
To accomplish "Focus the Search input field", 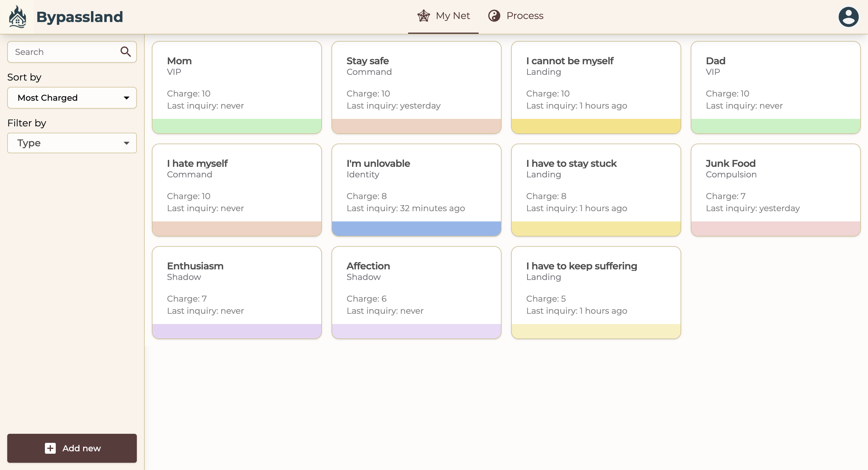I will point(64,52).
